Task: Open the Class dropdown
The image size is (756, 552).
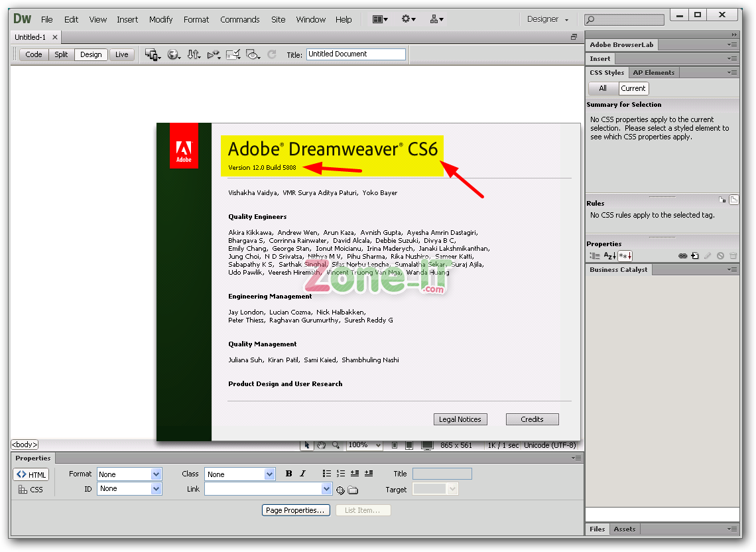Action: click(x=239, y=474)
